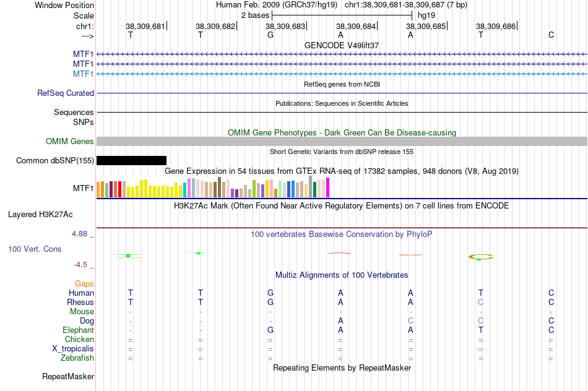This screenshot has height=391, width=588.
Task: Click the Scale label
Action: click(84, 15)
